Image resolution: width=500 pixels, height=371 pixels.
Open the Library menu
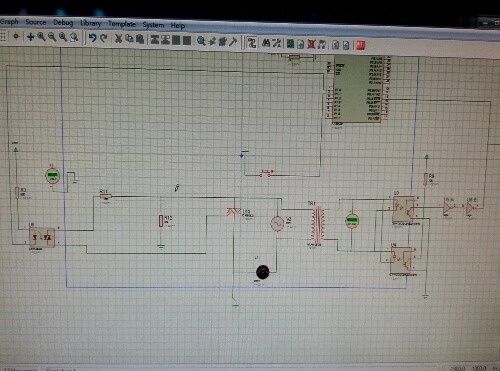tap(91, 23)
